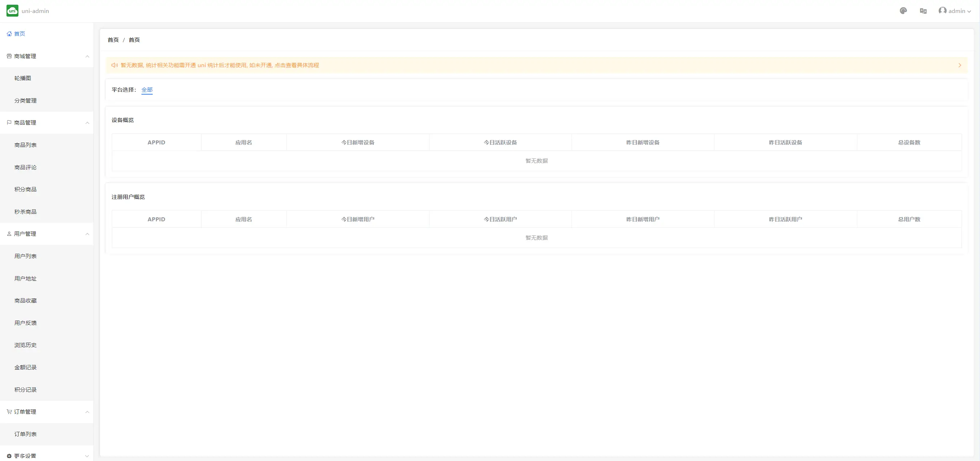Click the admin avatar icon

click(x=942, y=11)
